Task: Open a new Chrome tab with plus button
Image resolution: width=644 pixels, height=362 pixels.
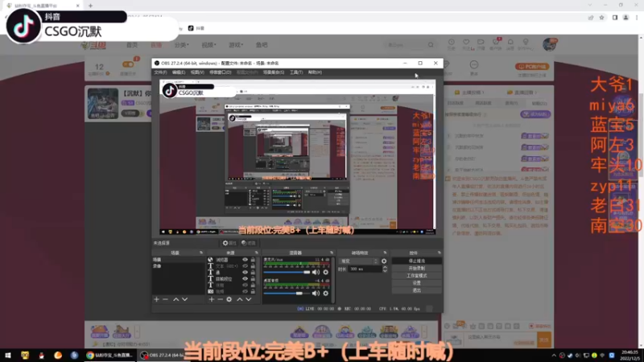Action: tap(90, 6)
